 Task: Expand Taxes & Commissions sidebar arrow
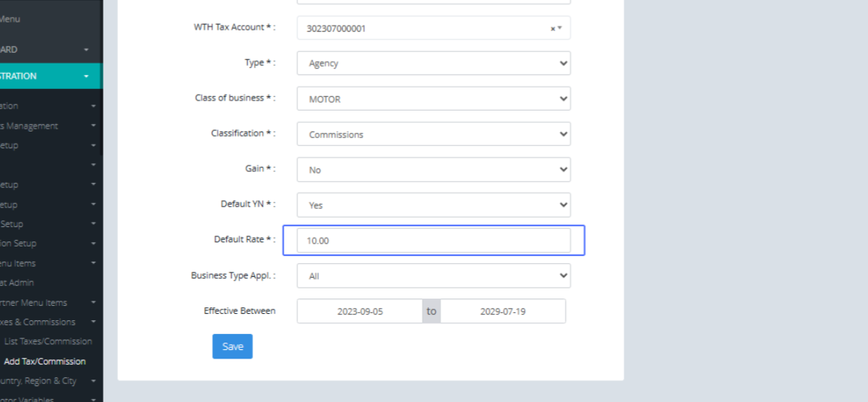93,322
